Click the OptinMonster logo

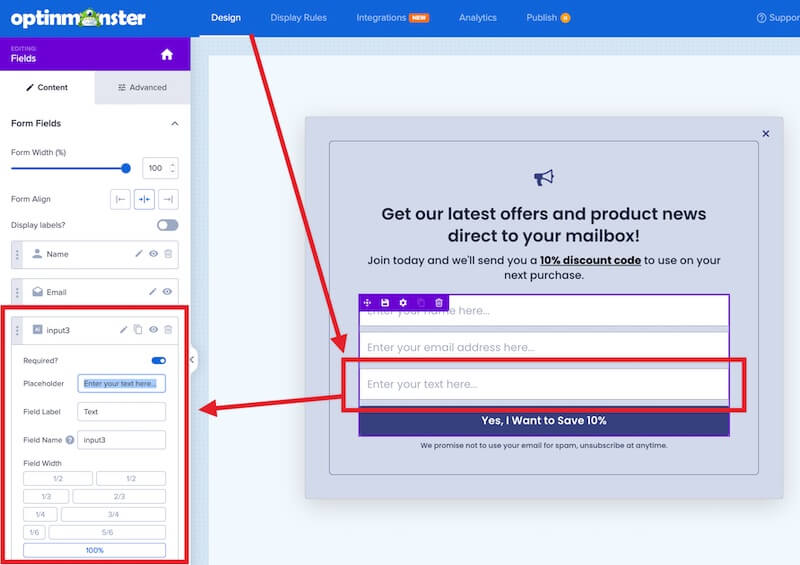tap(78, 18)
